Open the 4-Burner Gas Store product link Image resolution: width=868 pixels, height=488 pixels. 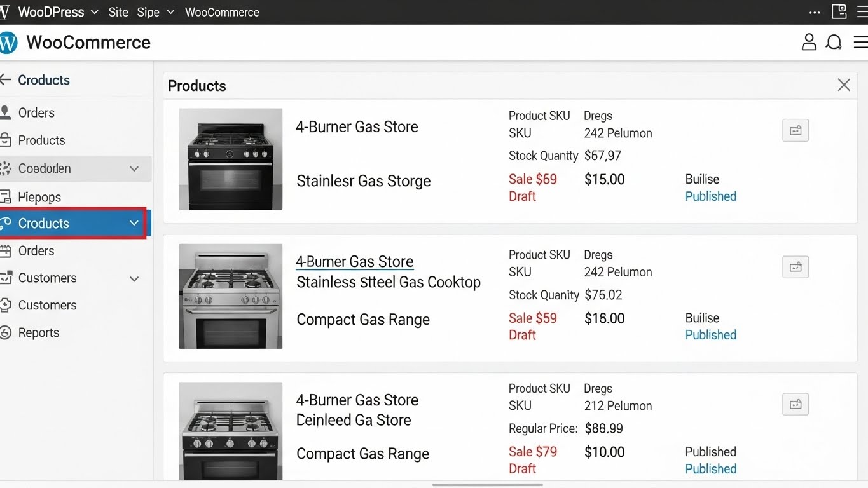pyautogui.click(x=354, y=261)
